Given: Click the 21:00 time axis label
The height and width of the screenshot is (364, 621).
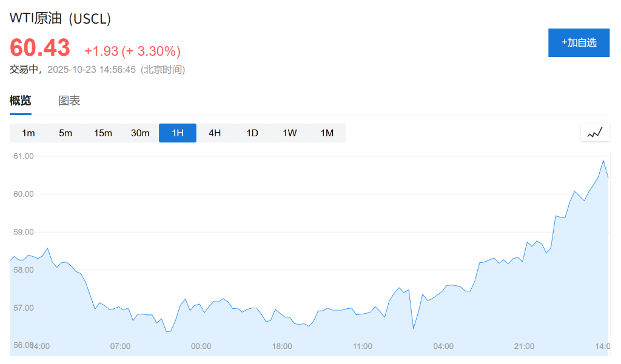Looking at the screenshot, I should tap(525, 346).
